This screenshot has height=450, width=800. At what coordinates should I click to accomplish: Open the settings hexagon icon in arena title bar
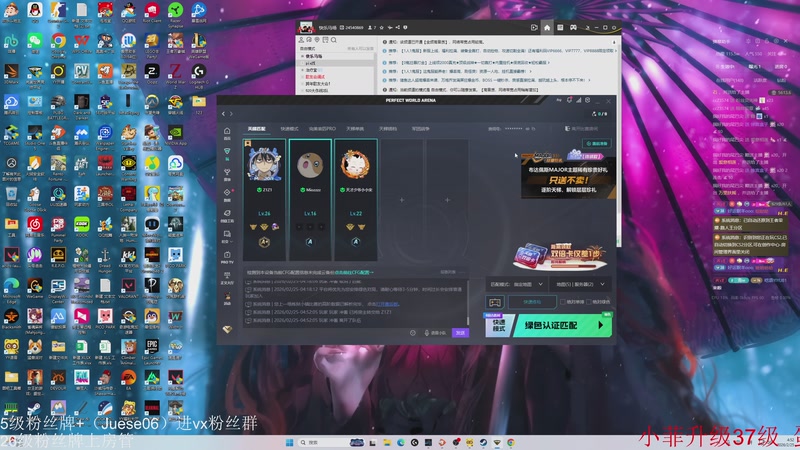pos(588,100)
